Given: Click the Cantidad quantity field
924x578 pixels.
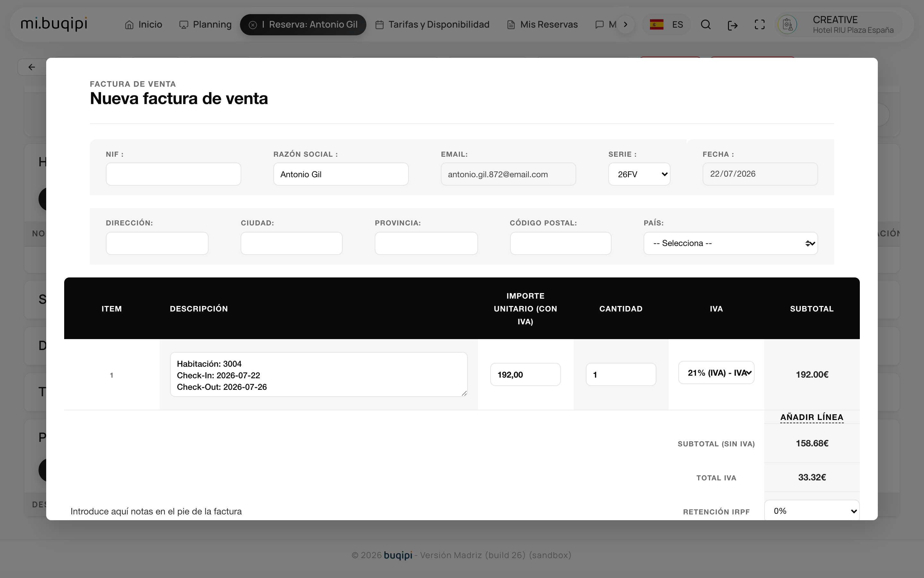Looking at the screenshot, I should point(621,375).
